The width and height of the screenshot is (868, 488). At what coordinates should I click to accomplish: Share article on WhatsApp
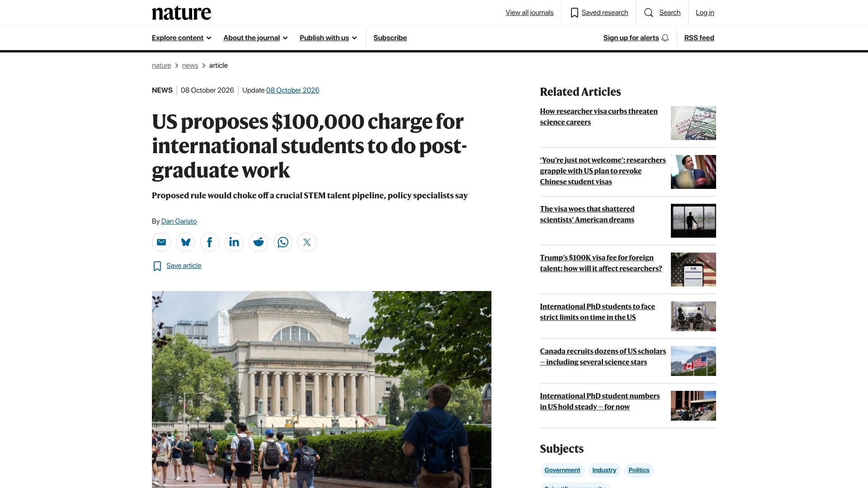(283, 242)
